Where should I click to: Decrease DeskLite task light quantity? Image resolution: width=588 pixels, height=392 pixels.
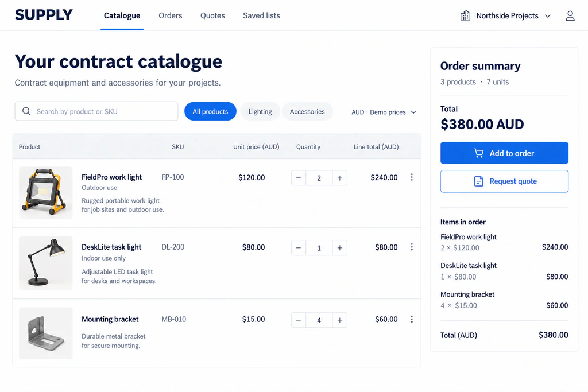pyautogui.click(x=299, y=248)
